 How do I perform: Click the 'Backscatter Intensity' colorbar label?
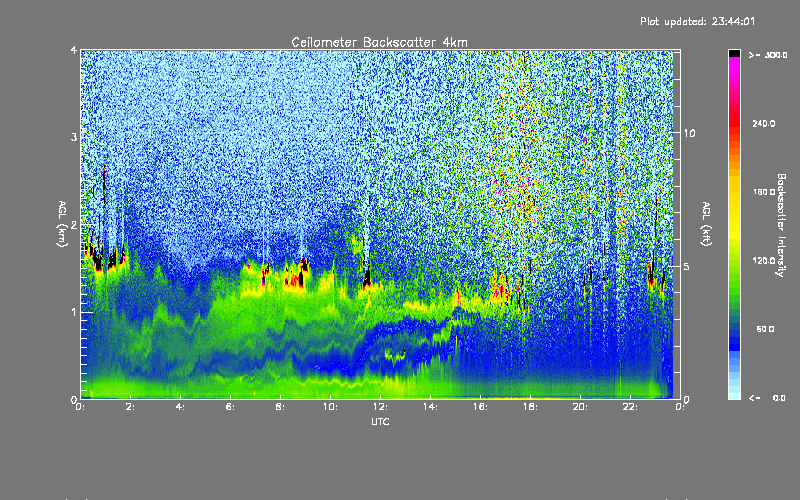781,225
